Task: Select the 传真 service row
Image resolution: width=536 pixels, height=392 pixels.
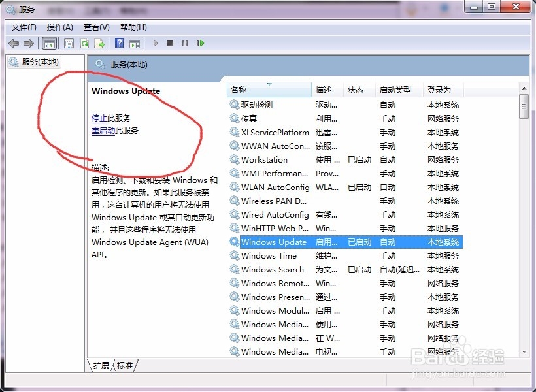Action: (x=345, y=119)
